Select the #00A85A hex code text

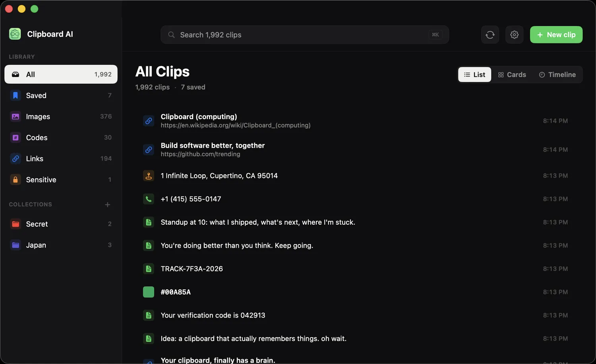pyautogui.click(x=176, y=292)
